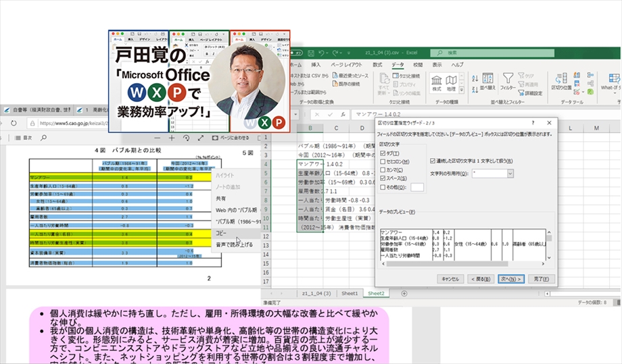Open the ページ レイアウト ribbon tab
This screenshot has height=364, width=622.
[346, 65]
